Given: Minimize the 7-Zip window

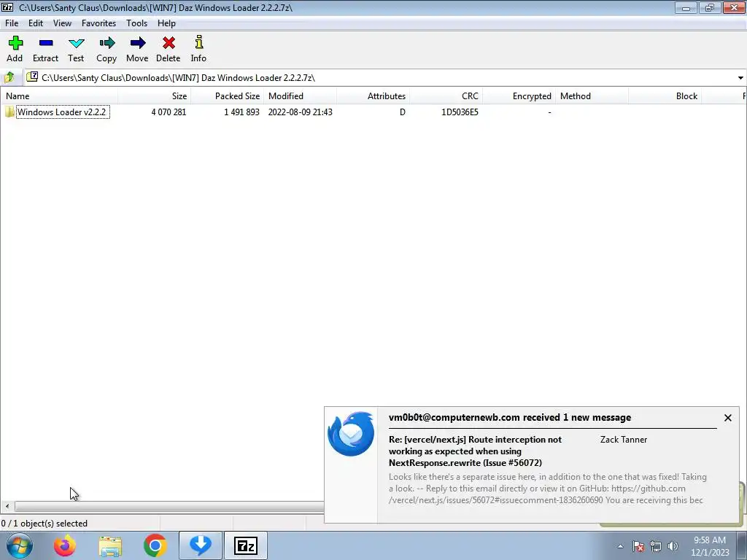Looking at the screenshot, I should [686, 7].
